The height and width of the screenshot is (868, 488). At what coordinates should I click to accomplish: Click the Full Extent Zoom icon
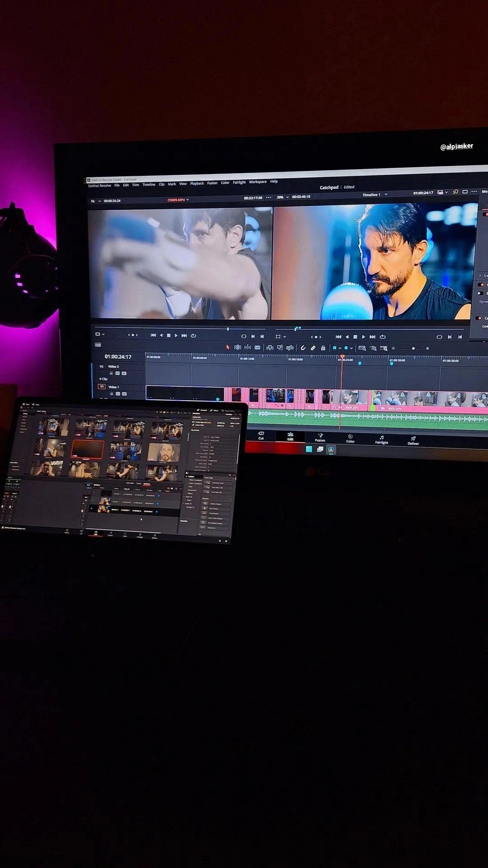point(362,348)
